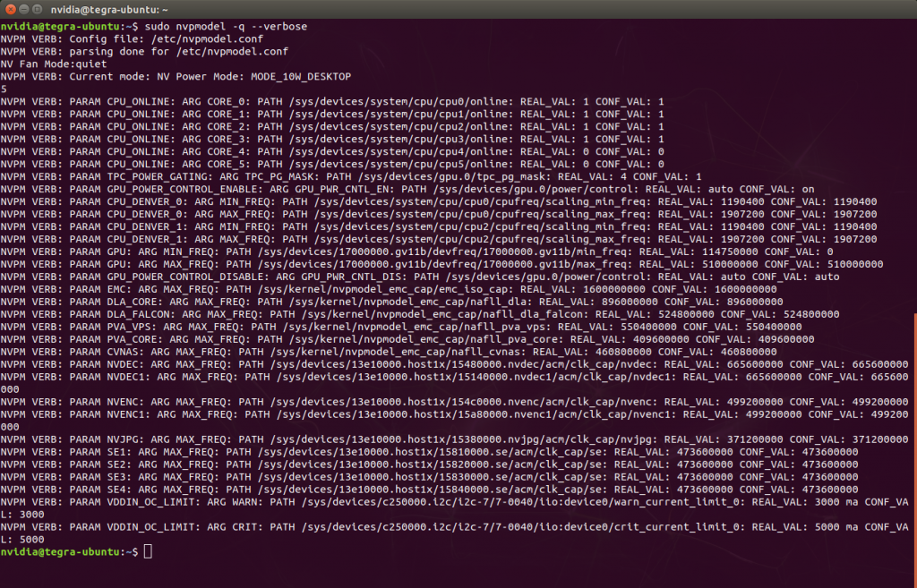The height and width of the screenshot is (588, 917).
Task: Minimize the terminal window
Action: tap(24, 9)
